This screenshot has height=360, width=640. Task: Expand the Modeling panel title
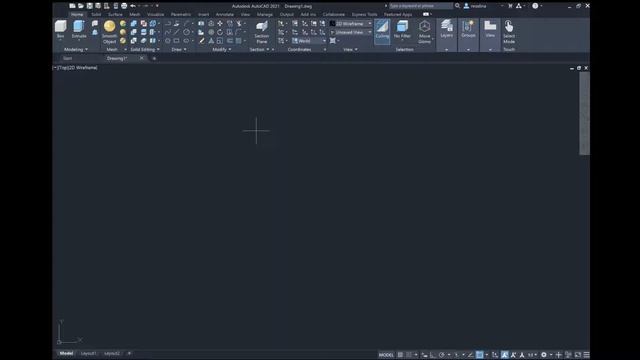(76, 49)
